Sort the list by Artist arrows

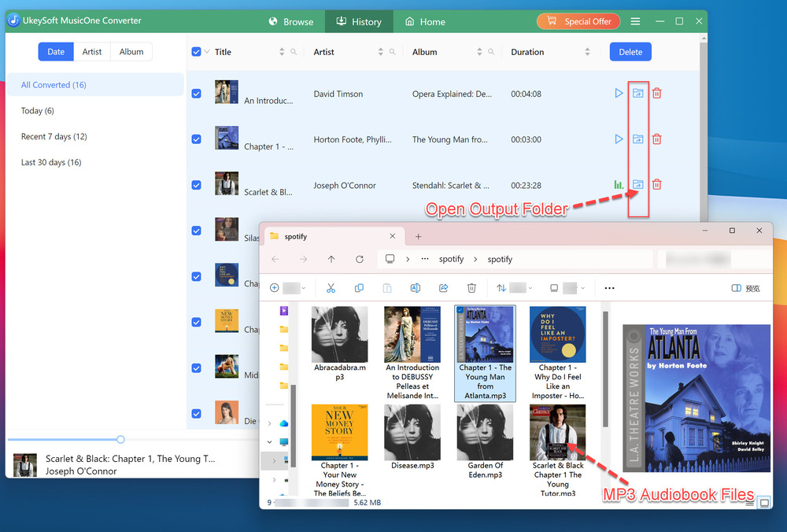tap(380, 52)
